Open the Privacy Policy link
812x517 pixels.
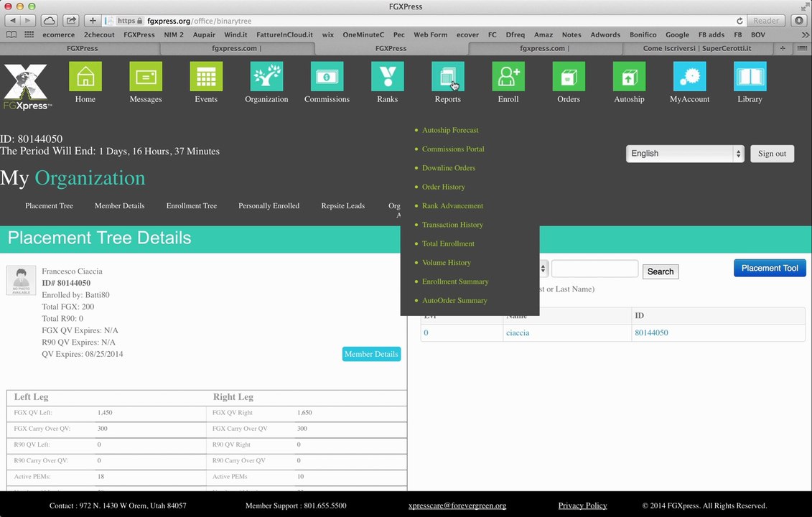582,506
